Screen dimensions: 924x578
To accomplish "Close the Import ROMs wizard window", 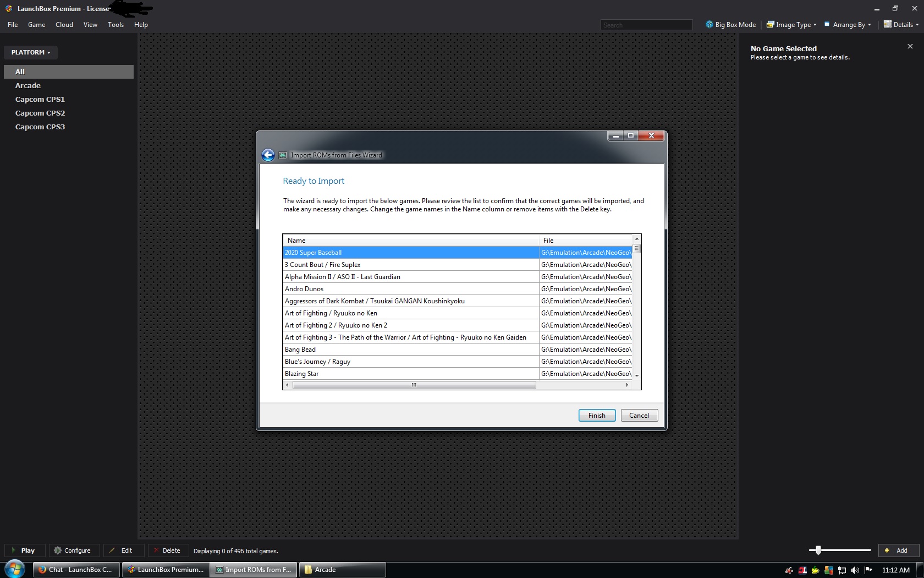I will coord(652,135).
